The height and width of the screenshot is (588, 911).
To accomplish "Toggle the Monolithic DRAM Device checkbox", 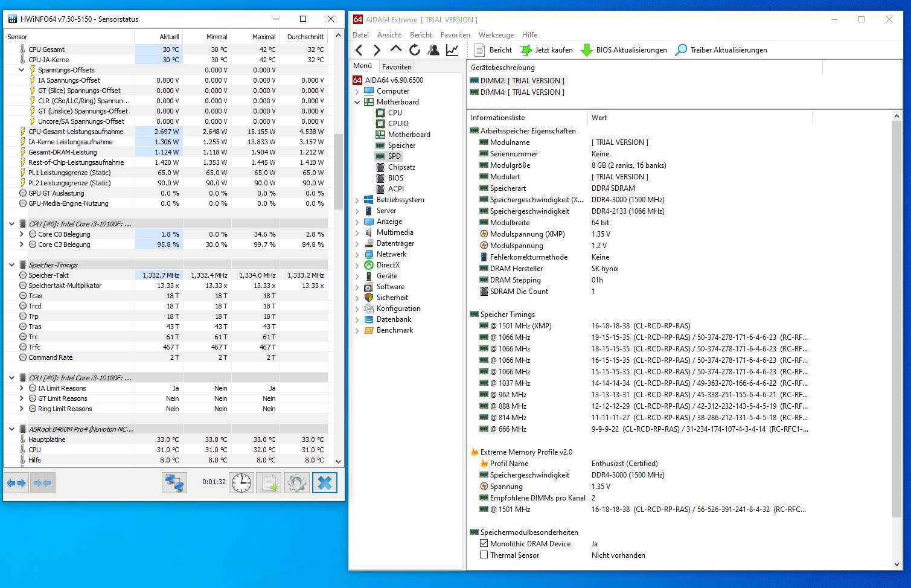I will click(484, 543).
